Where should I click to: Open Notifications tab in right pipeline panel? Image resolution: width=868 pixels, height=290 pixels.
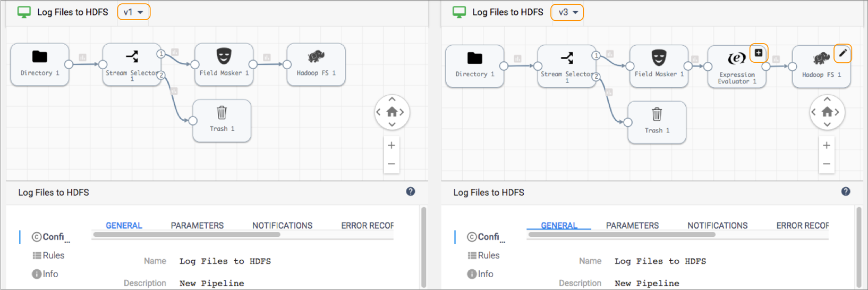tap(717, 226)
